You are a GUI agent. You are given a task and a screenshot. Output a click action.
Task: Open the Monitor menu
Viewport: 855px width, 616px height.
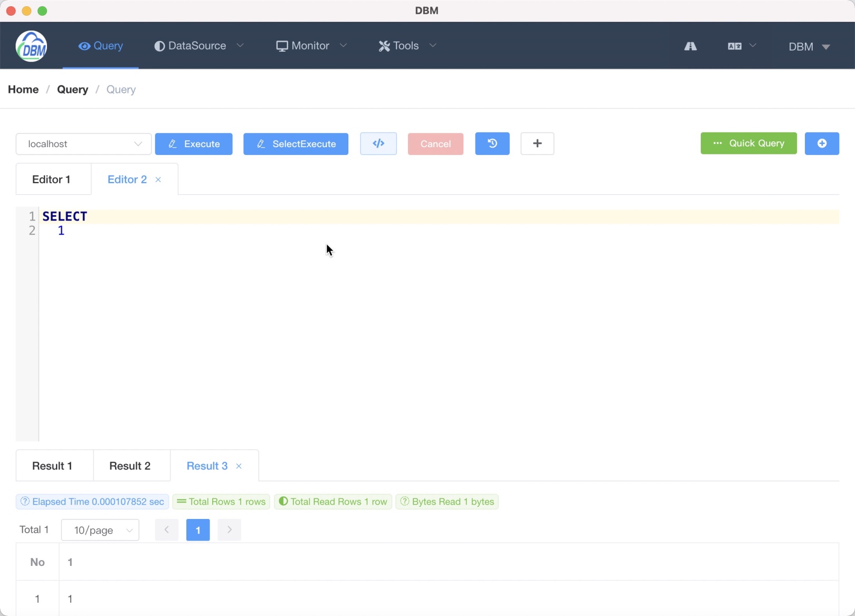click(311, 46)
